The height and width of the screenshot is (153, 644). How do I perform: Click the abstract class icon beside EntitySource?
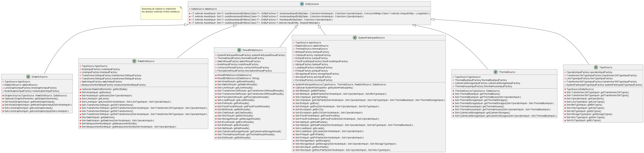click(x=302, y=4)
